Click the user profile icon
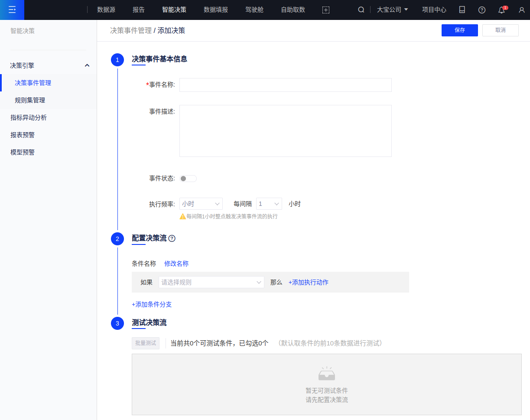This screenshot has width=530, height=420. [522, 10]
